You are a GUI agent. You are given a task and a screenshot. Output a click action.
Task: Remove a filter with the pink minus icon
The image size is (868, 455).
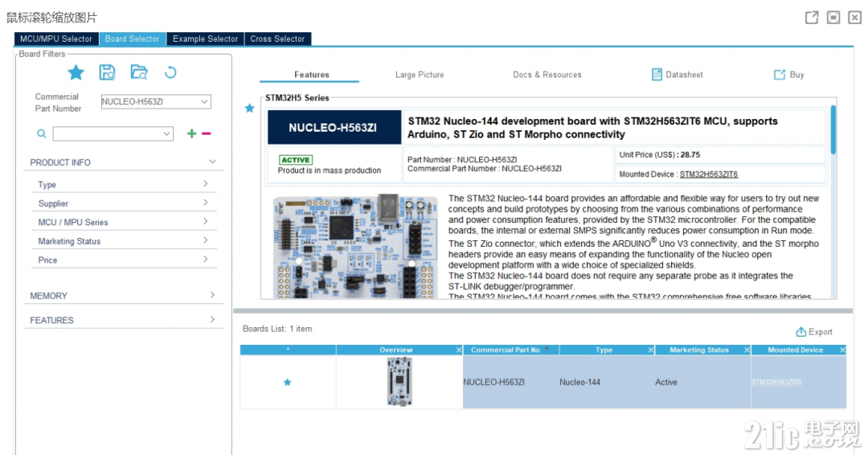(x=207, y=133)
